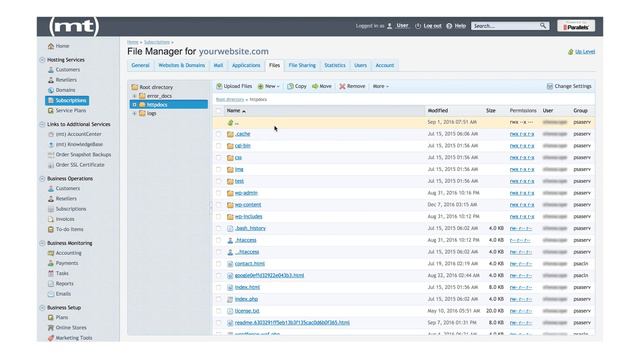Switch to the General tab

[x=140, y=65]
